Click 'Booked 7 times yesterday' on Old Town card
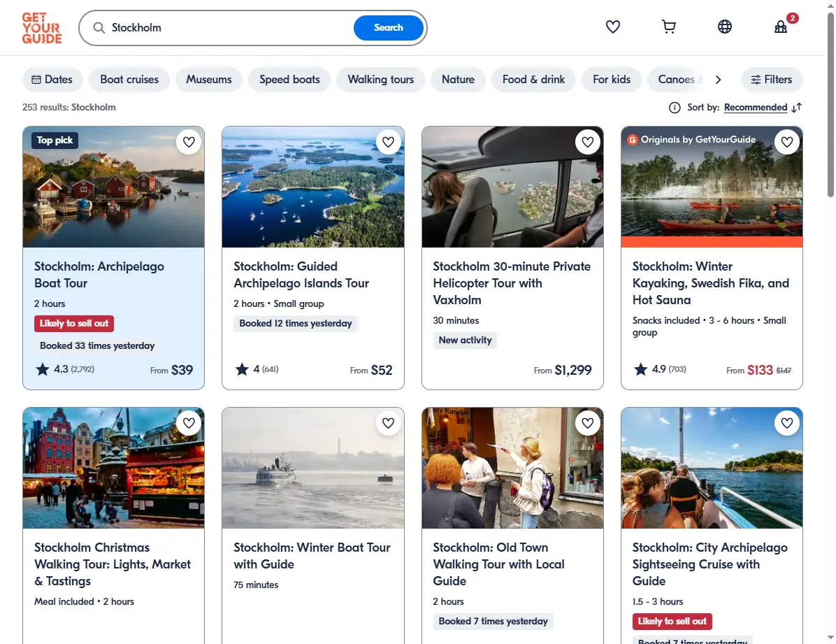 click(493, 621)
